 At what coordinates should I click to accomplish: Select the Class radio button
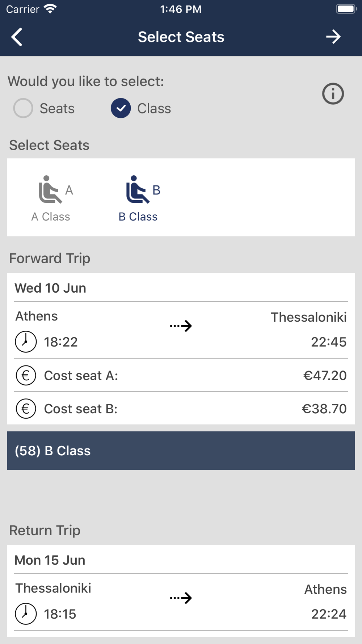tap(121, 108)
